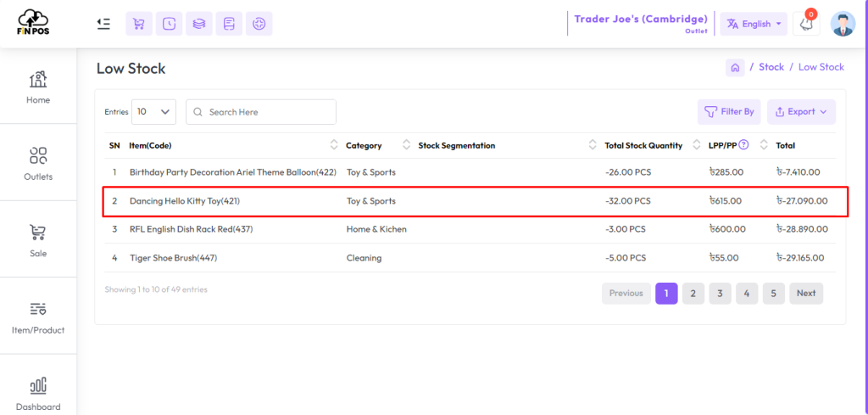Click the Total column header
The height and width of the screenshot is (415, 868).
coord(785,146)
